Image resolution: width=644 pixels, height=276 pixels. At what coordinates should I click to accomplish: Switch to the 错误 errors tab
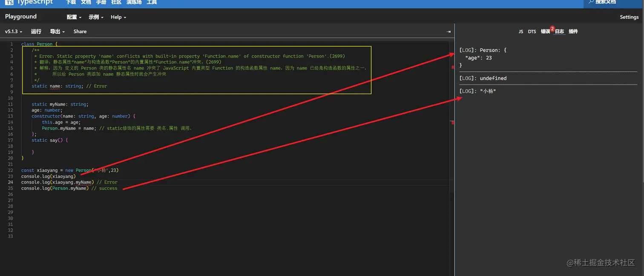546,32
